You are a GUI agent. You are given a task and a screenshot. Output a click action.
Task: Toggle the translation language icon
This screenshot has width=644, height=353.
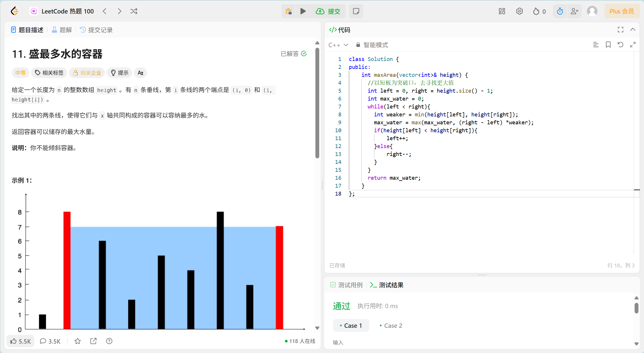point(141,73)
